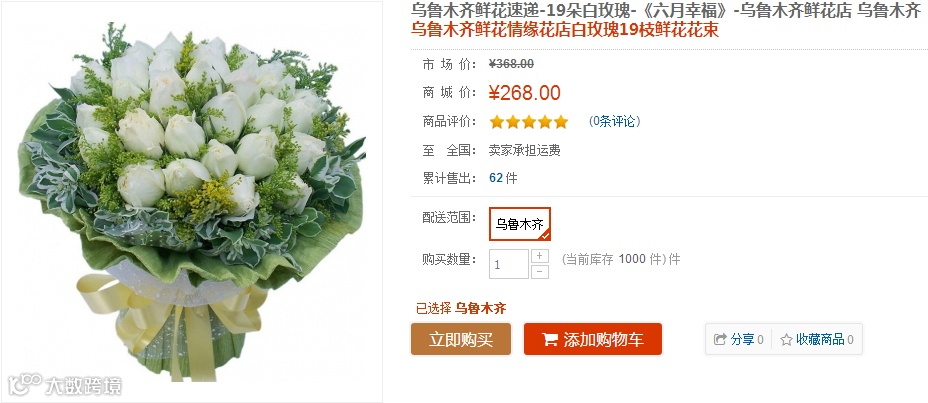Click the 添加购物车 add to cart button
928x403 pixels.
(592, 339)
